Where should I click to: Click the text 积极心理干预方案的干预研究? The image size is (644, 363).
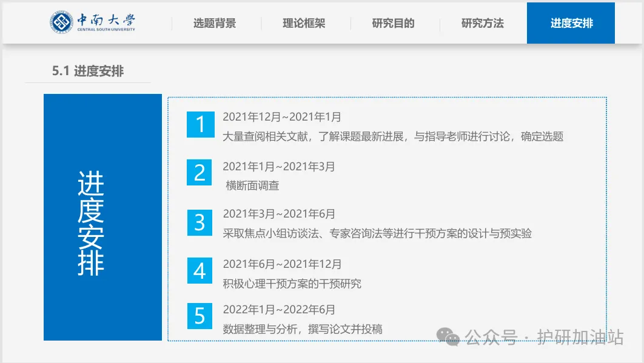tap(292, 284)
